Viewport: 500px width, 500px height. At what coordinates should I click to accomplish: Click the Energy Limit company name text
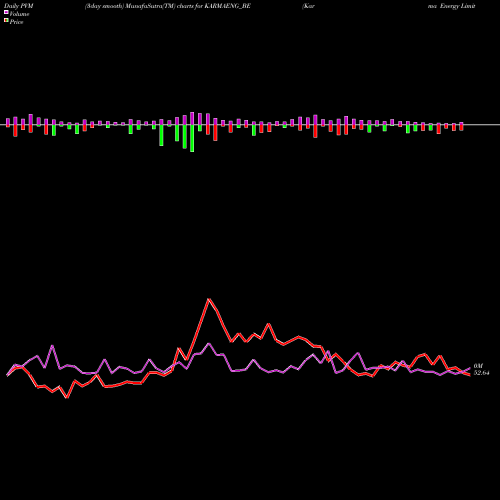(x=457, y=6)
